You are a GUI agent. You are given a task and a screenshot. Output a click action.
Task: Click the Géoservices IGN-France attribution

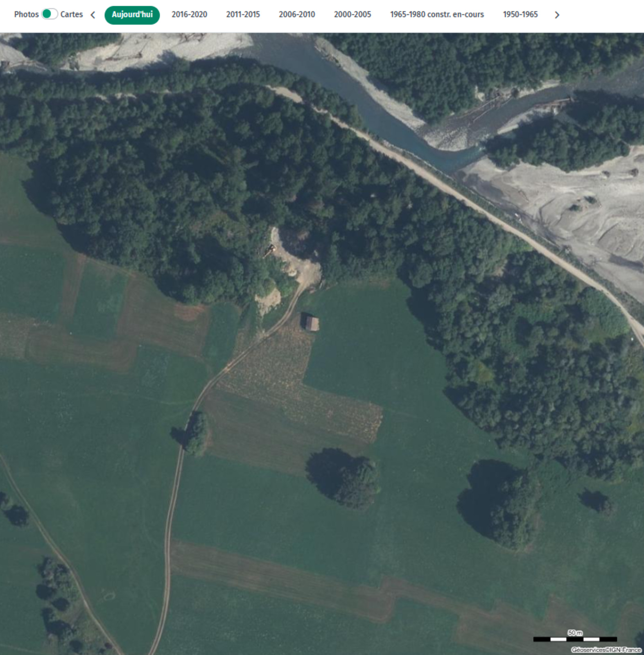tap(606, 650)
